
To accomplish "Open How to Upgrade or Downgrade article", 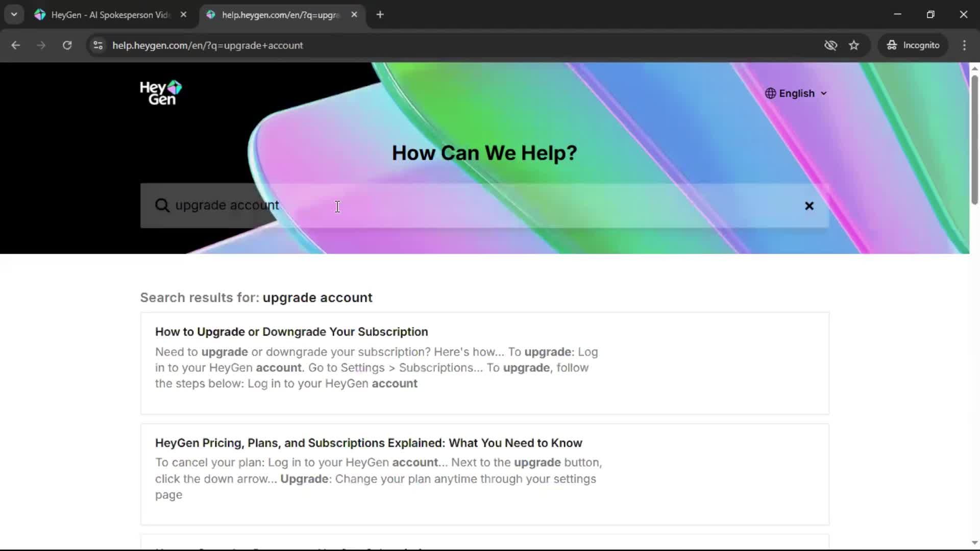I will click(291, 332).
